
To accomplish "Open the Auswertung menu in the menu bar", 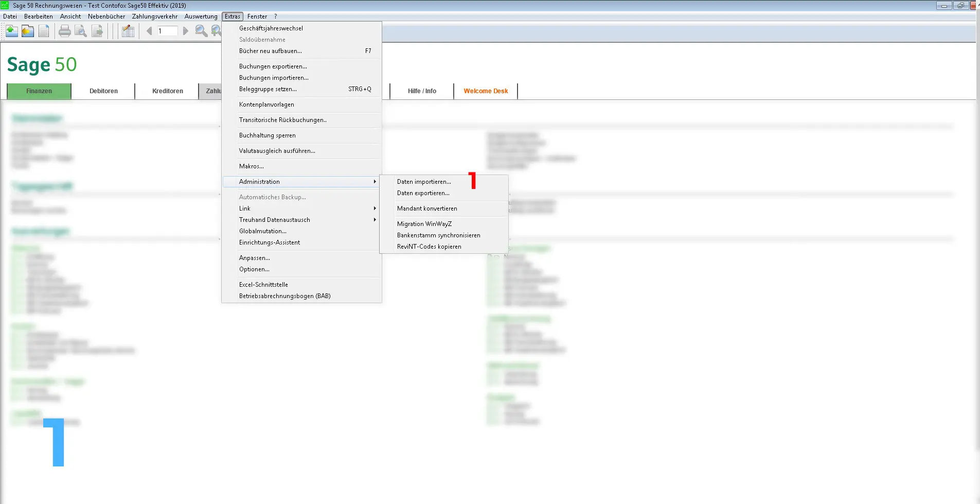I will click(x=201, y=16).
